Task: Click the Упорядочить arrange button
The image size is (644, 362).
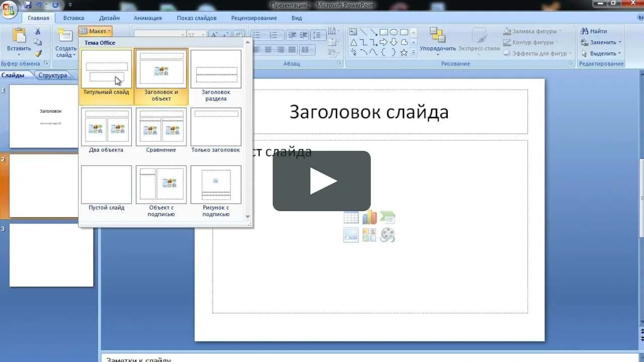Action: (438, 41)
